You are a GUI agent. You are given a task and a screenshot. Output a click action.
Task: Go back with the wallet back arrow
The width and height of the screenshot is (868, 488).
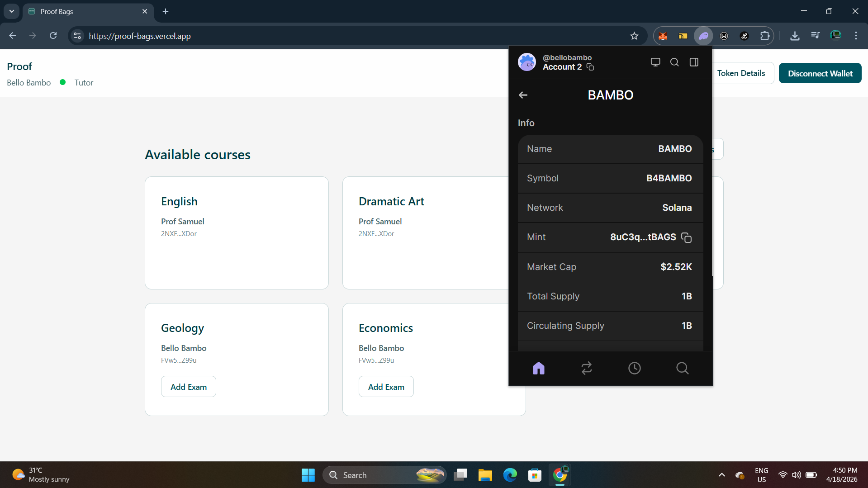(x=523, y=95)
